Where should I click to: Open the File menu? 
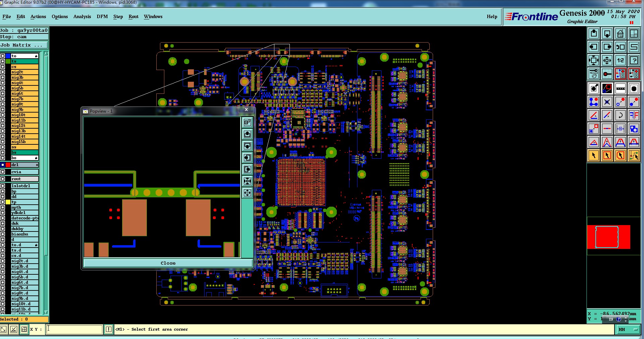[7, 16]
